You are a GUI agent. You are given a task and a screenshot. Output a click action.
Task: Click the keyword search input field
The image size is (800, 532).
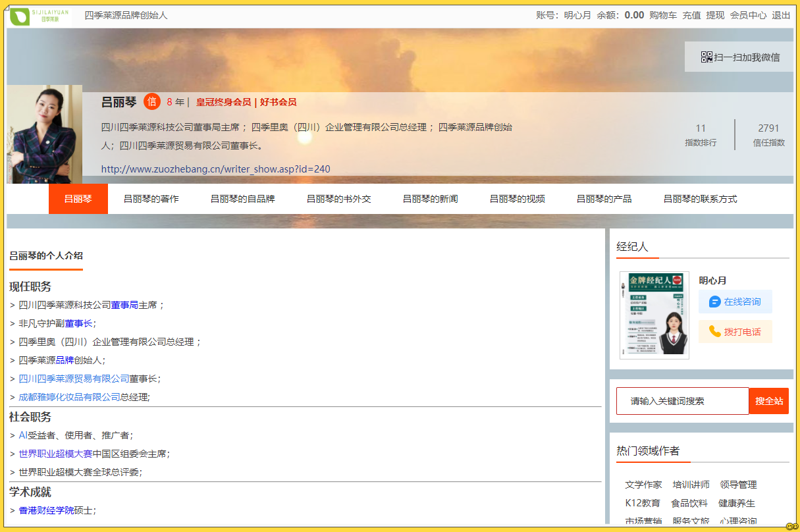(682, 401)
